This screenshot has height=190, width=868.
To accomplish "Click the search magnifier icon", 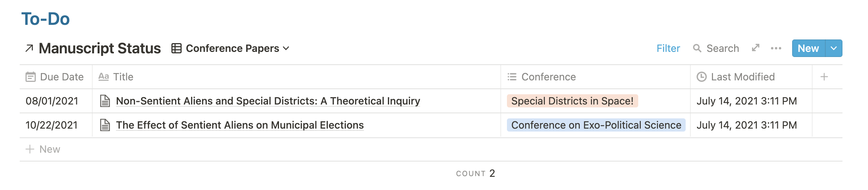I will pos(697,48).
